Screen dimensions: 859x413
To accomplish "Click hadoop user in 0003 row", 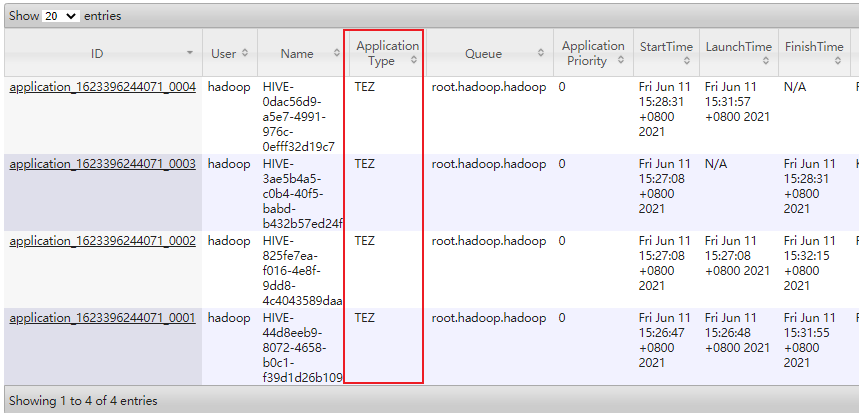I will 229,164.
